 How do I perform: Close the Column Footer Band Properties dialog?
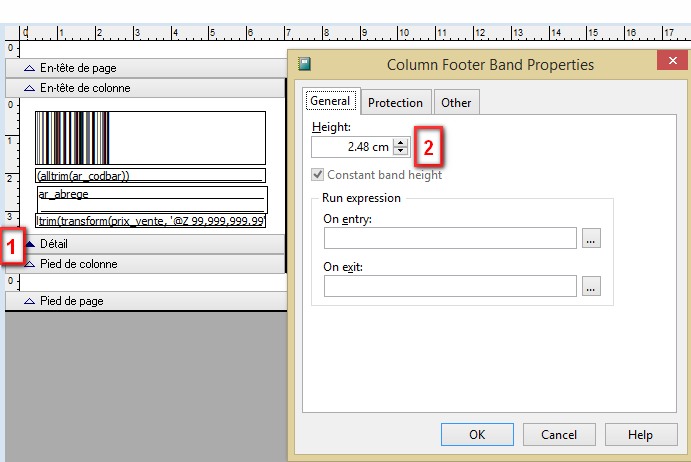point(672,60)
